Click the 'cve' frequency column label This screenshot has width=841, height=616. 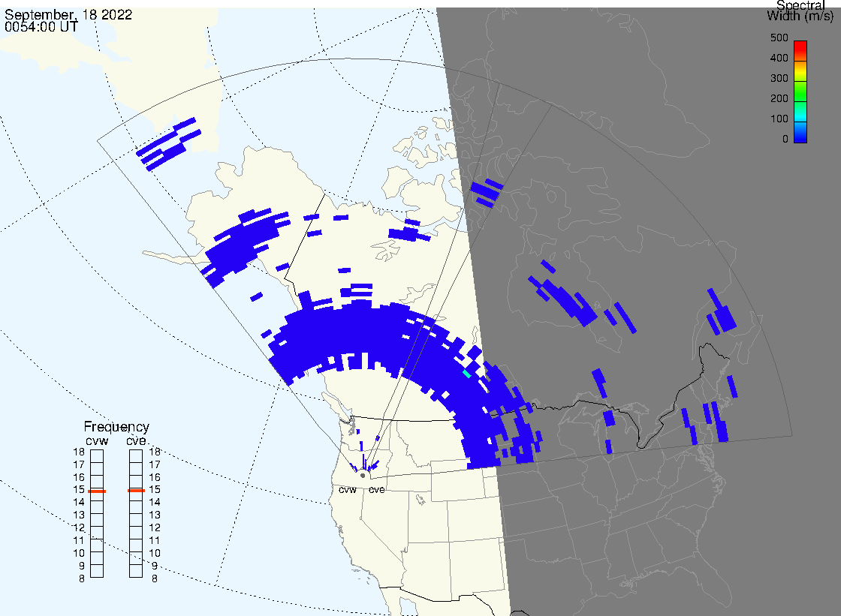[x=136, y=440]
